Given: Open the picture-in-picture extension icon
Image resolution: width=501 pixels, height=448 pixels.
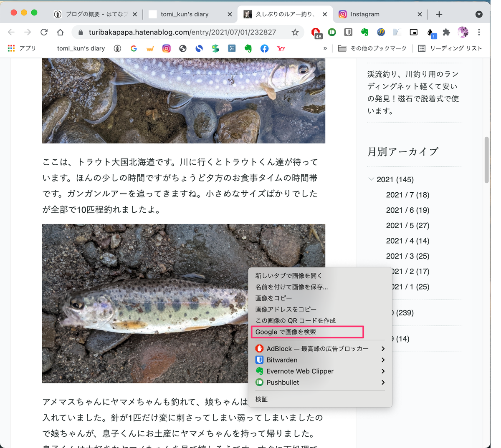Looking at the screenshot, I should (x=413, y=32).
